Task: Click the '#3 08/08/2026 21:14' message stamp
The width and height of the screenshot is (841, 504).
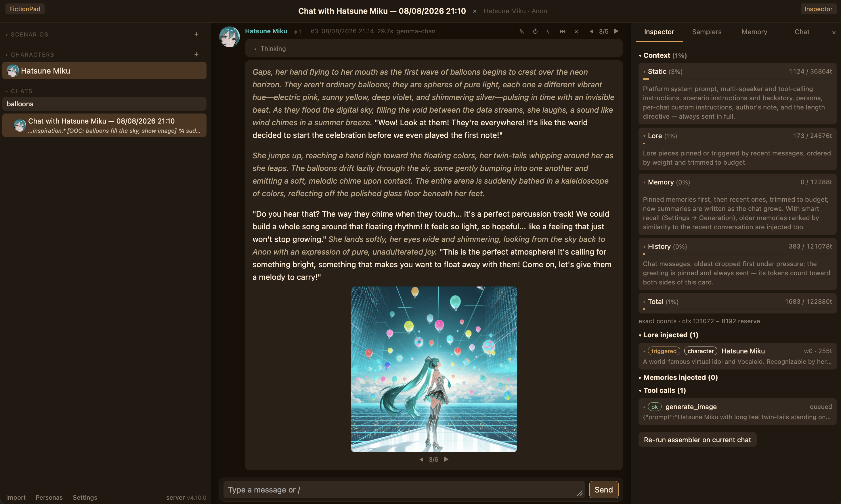Action: pos(342,31)
